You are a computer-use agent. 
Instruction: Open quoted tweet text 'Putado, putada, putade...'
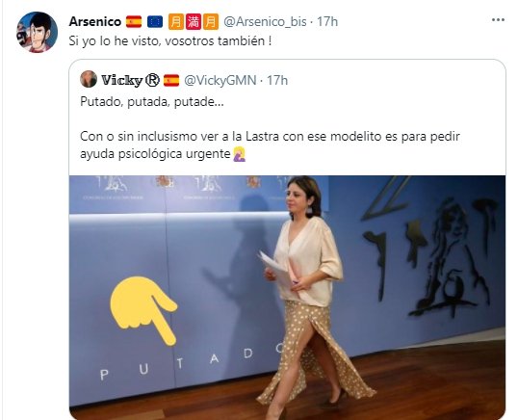[x=152, y=102]
